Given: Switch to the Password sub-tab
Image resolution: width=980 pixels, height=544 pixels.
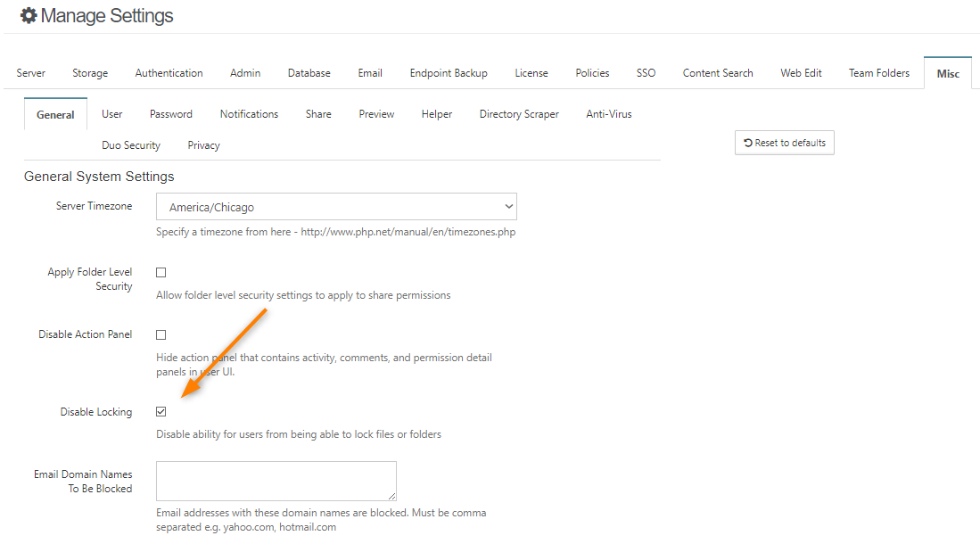Looking at the screenshot, I should point(170,114).
